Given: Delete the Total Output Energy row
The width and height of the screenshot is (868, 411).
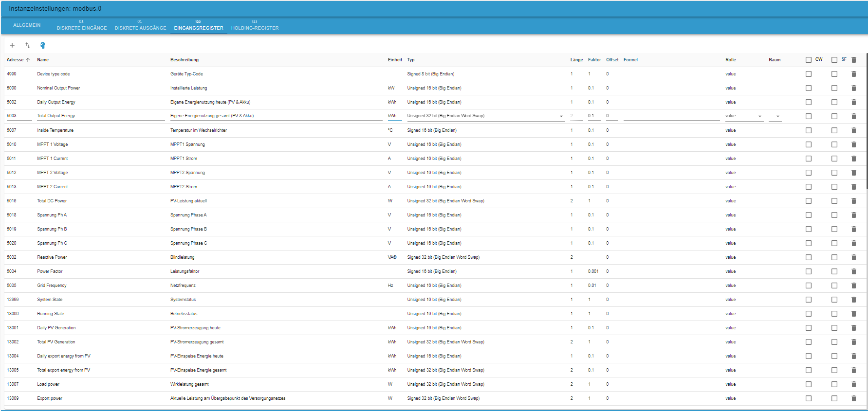Looking at the screenshot, I should (853, 116).
